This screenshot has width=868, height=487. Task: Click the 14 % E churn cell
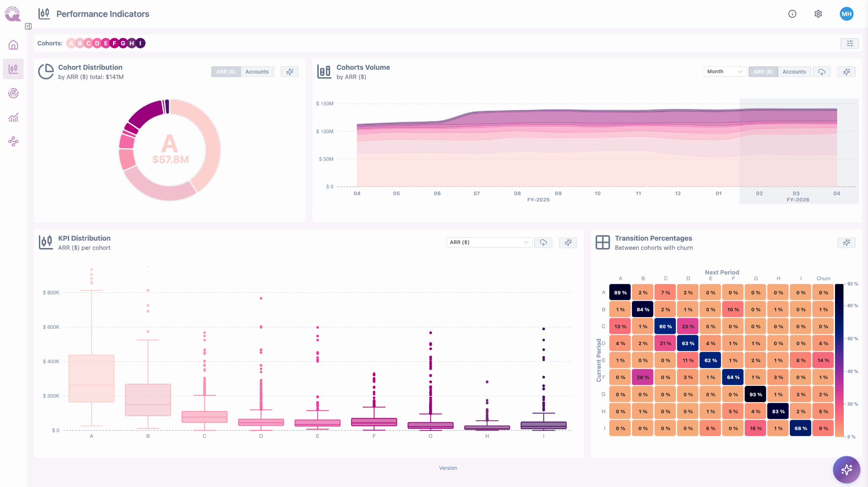[823, 361]
